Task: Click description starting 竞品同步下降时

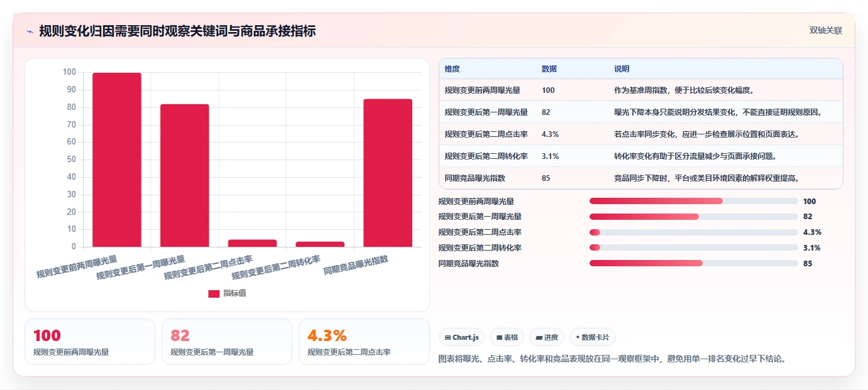Action: (707, 178)
